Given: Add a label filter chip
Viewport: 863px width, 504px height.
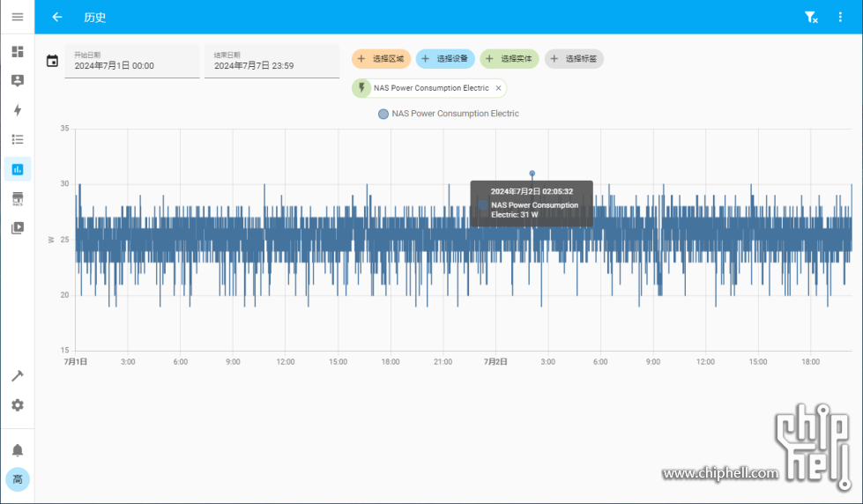Looking at the screenshot, I should (x=574, y=59).
